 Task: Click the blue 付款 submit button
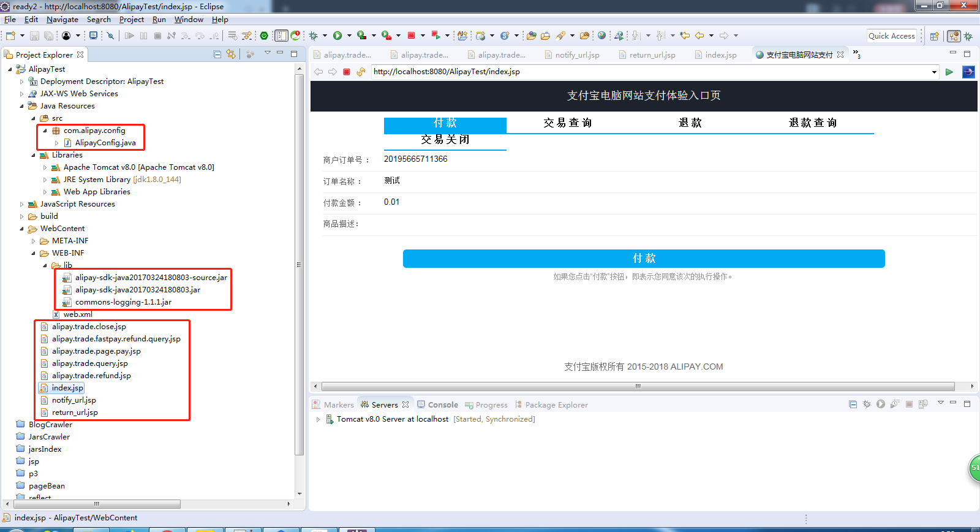pyautogui.click(x=644, y=259)
